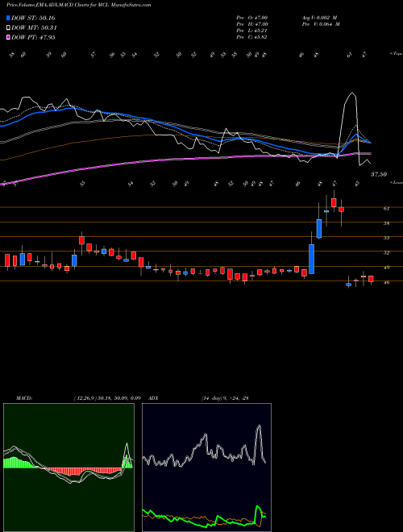Click the 61 price axis label
This screenshot has width=403, height=532.
tap(386, 209)
